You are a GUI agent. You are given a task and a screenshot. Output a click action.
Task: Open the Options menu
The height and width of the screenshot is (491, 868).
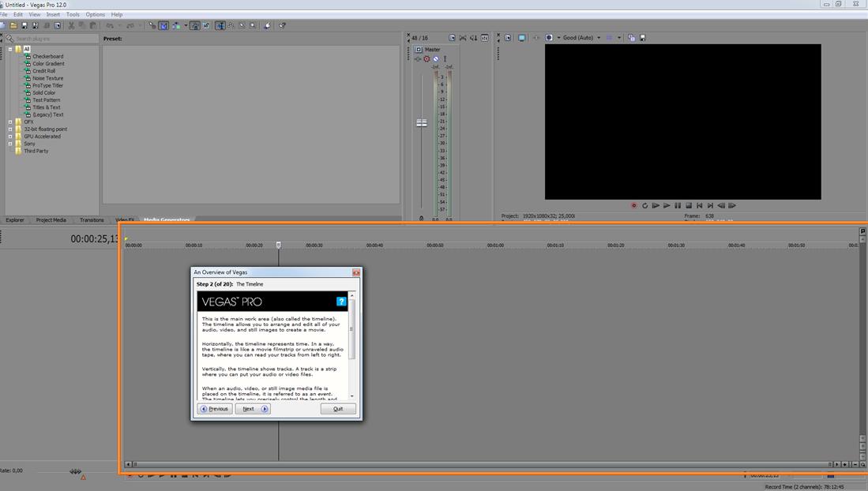tap(96, 14)
